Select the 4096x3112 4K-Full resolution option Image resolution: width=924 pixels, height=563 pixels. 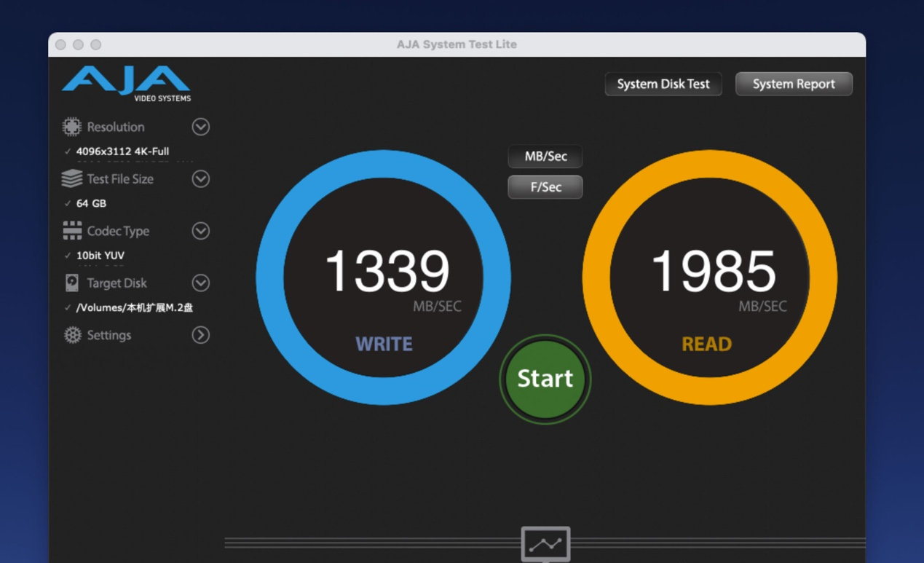pos(122,151)
